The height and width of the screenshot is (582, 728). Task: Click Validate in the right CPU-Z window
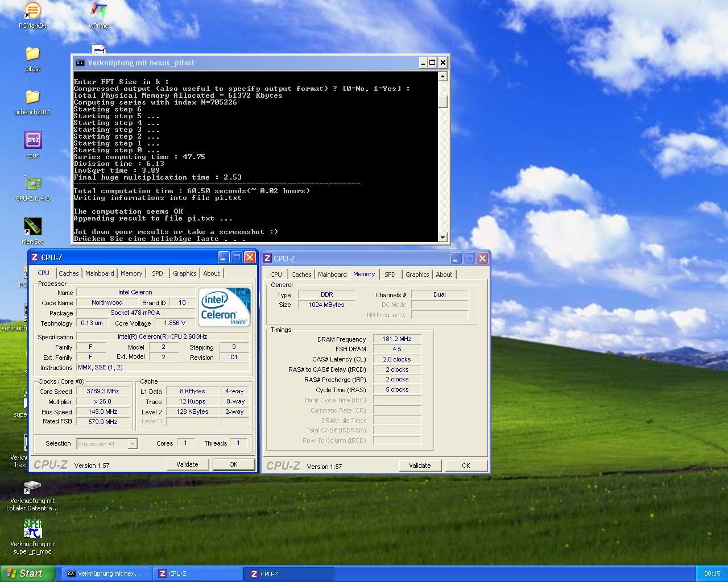tap(420, 465)
